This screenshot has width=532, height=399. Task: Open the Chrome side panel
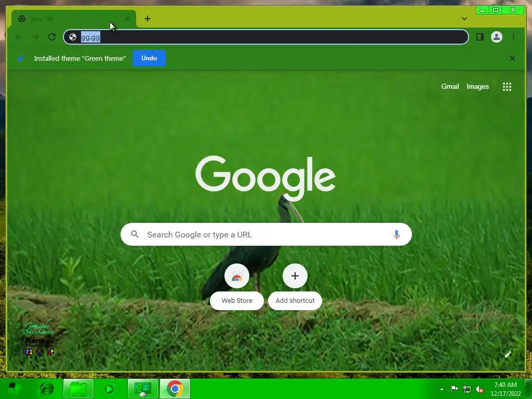[x=480, y=37]
